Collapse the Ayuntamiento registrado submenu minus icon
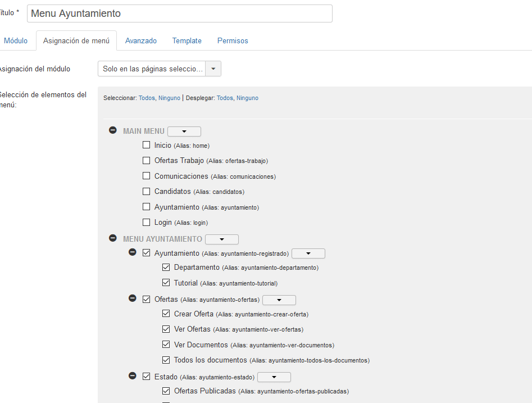This screenshot has height=403, width=532. (x=133, y=252)
